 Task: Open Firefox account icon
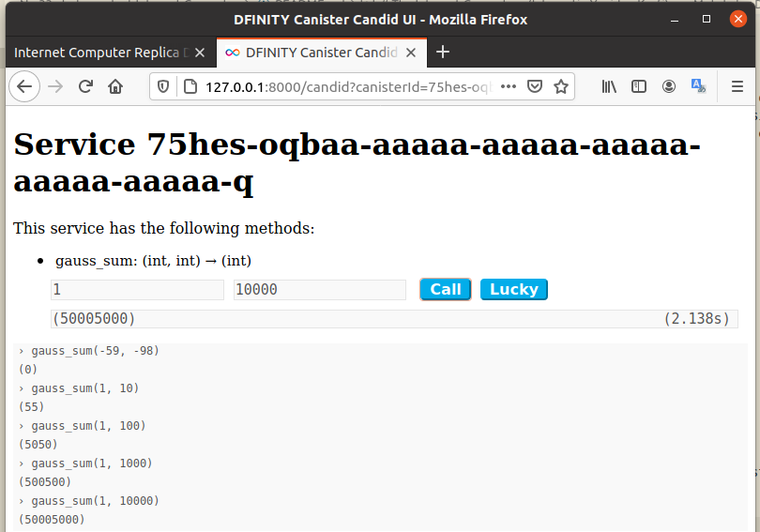(669, 86)
